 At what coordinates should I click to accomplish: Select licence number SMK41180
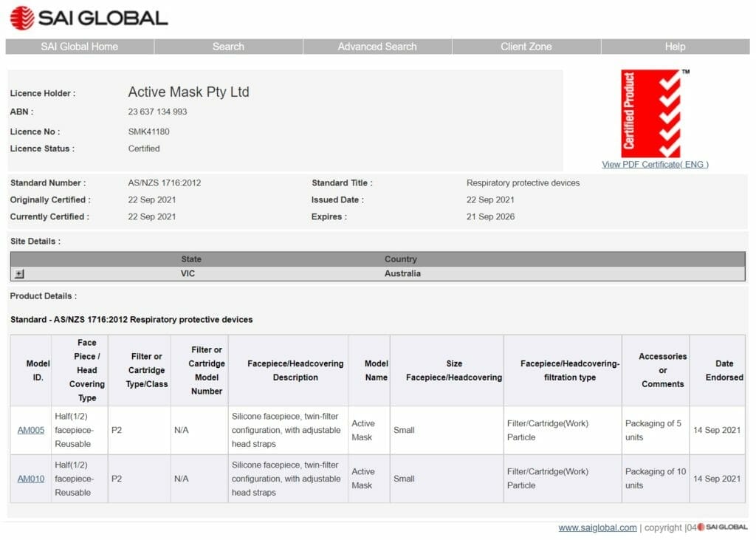pos(148,131)
